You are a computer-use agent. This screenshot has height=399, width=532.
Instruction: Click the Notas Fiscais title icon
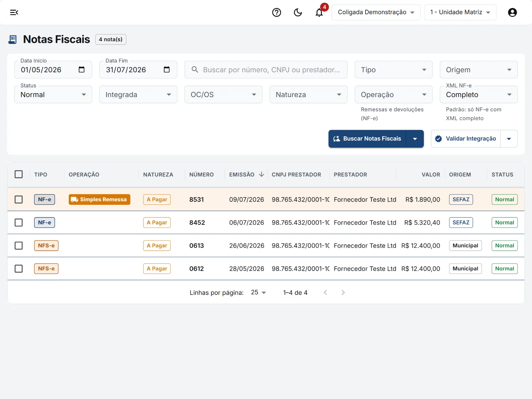(13, 39)
